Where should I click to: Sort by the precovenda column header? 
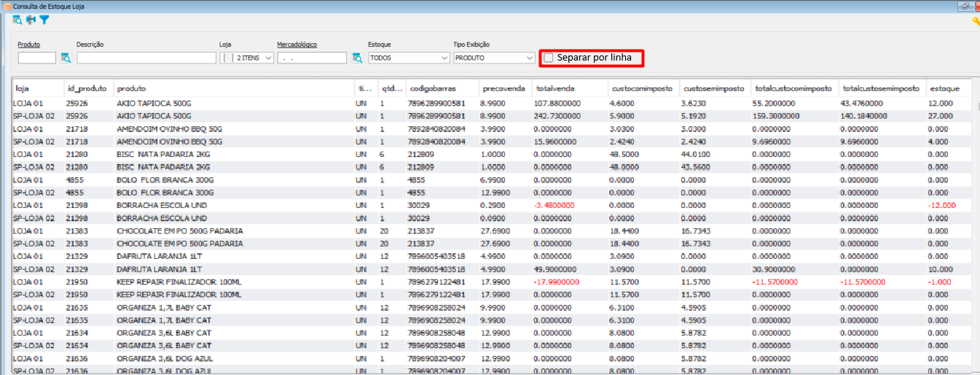503,88
